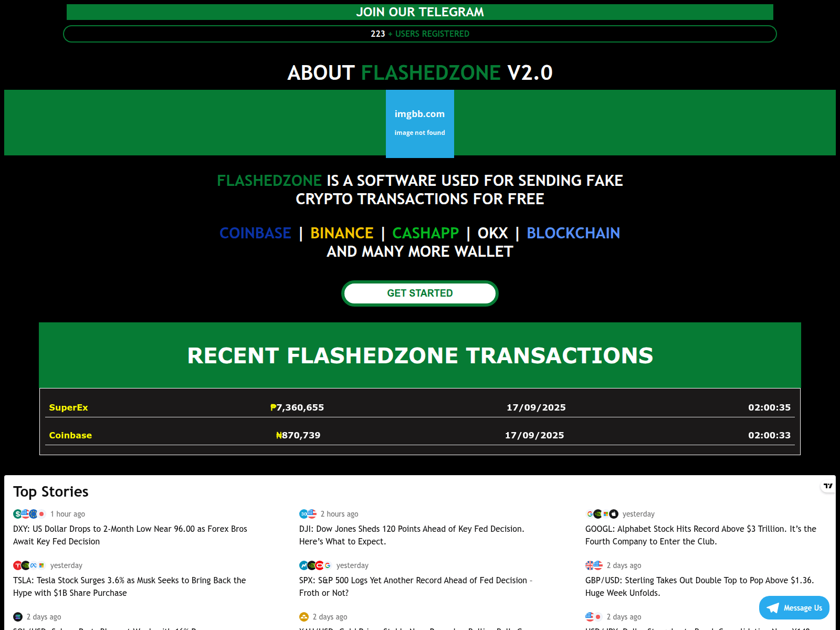840x630 pixels.
Task: Click the ₦870,739 amount cell
Action: point(298,435)
